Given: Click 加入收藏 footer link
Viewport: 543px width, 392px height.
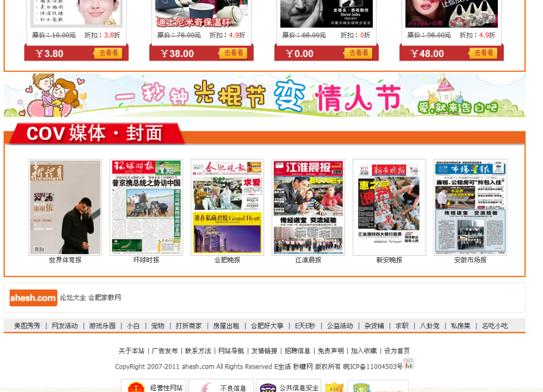Looking at the screenshot, I should click(x=363, y=351).
